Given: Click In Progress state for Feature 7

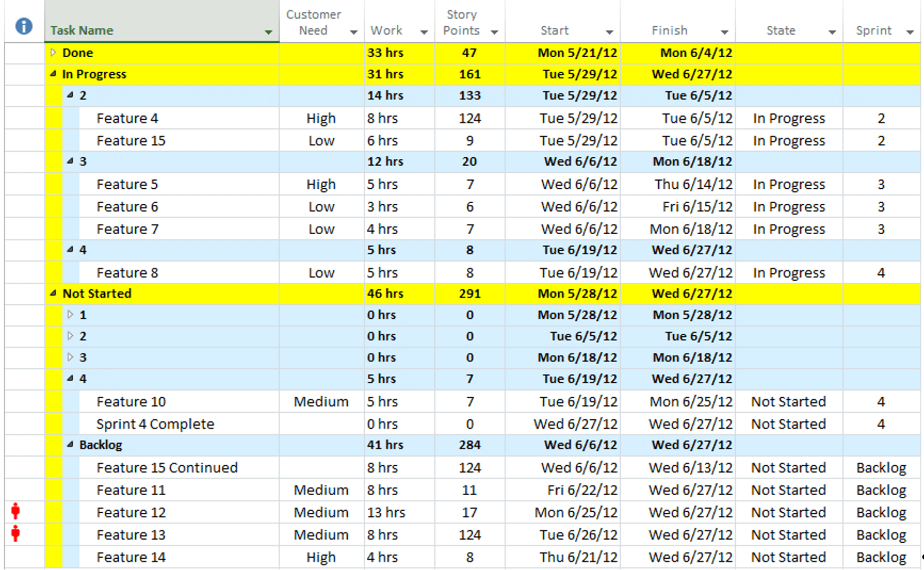Looking at the screenshot, I should pyautogui.click(x=789, y=229).
